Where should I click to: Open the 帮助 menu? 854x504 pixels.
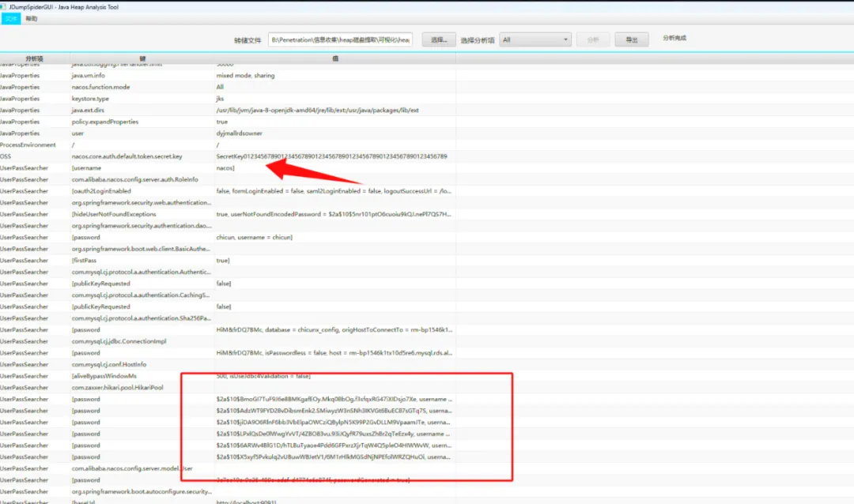(x=32, y=18)
